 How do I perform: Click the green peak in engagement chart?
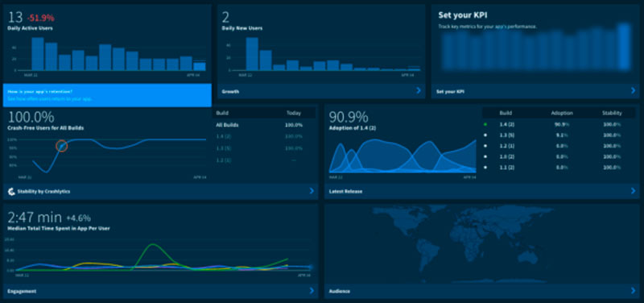pos(152,245)
